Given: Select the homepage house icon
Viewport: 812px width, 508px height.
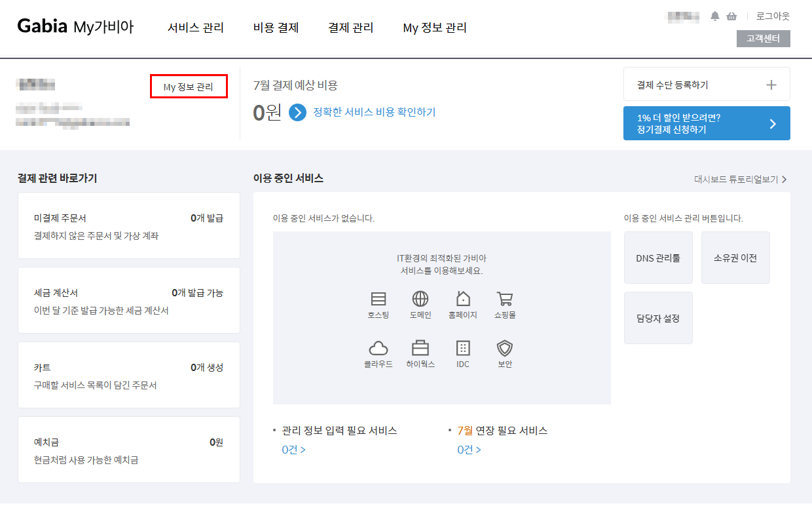Looking at the screenshot, I should point(463,300).
